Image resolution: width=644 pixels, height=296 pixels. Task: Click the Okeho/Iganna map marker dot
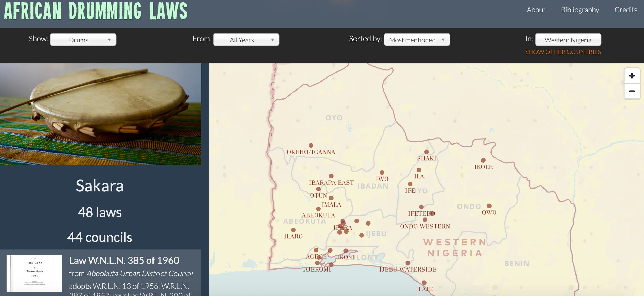coord(311,145)
